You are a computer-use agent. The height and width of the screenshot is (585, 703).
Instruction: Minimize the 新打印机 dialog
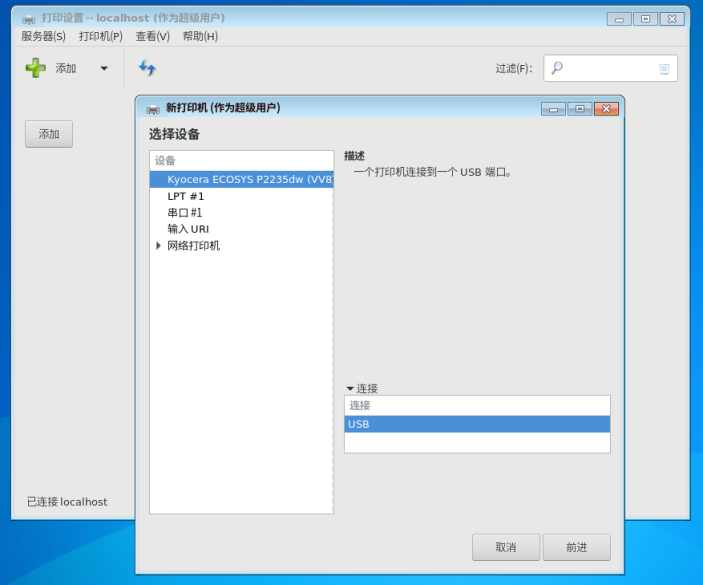pos(553,109)
